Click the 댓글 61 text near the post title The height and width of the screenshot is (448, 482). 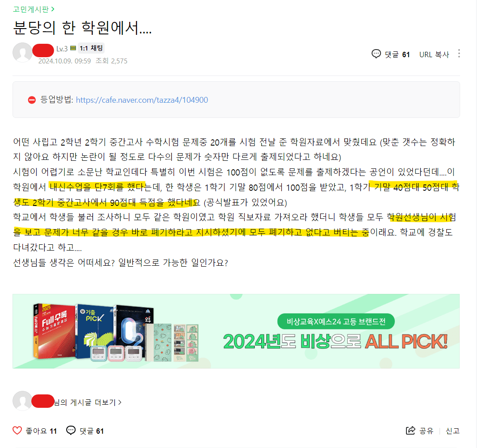[x=397, y=54]
